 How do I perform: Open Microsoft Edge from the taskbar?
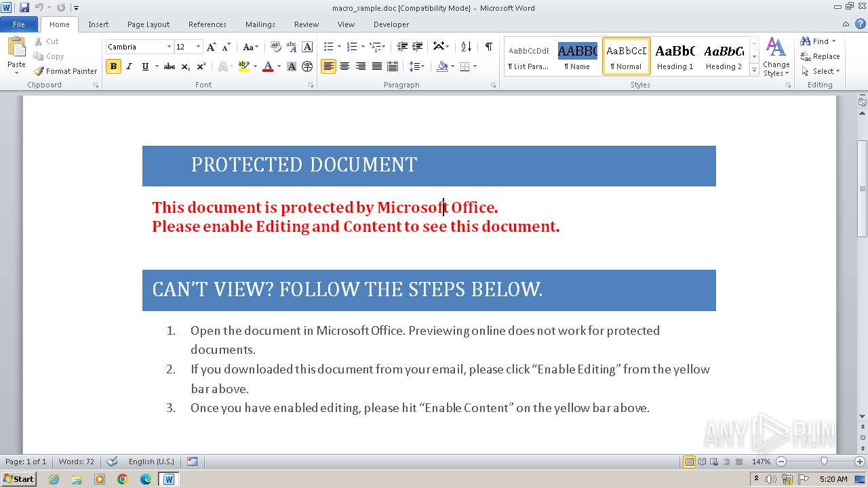[x=146, y=479]
